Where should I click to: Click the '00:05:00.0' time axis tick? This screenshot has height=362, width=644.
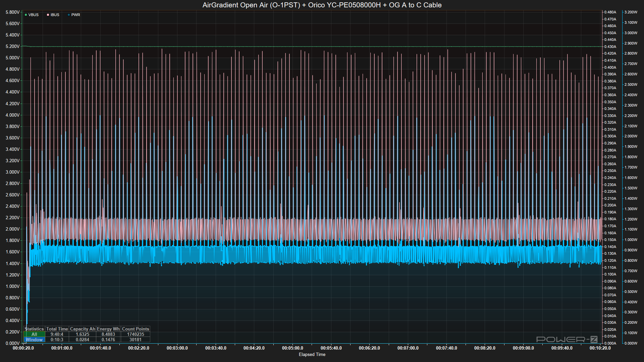coord(292,348)
